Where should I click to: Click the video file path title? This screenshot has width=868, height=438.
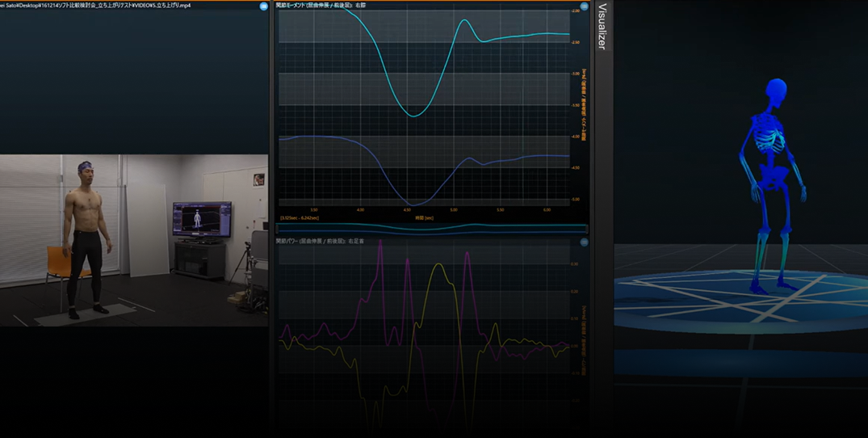[95, 6]
